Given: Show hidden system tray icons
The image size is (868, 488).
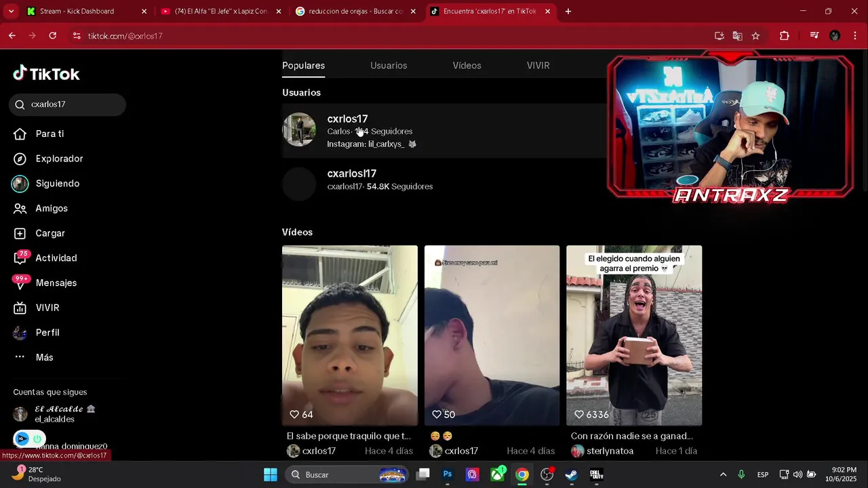Looking at the screenshot, I should point(723,474).
